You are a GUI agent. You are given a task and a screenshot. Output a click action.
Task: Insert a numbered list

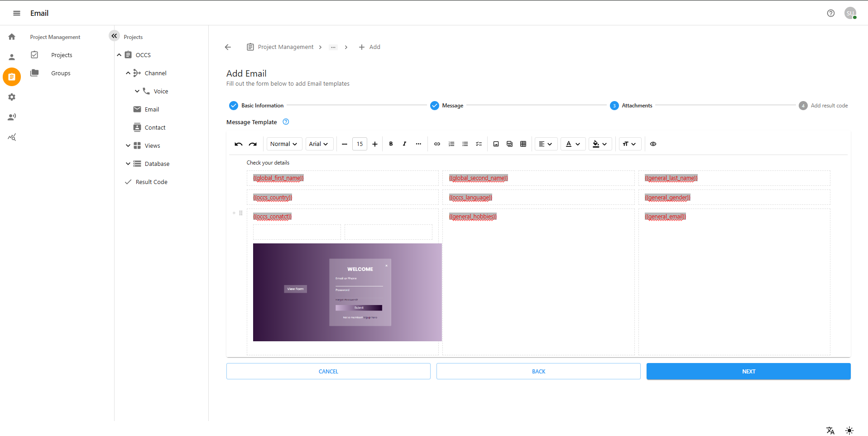(x=451, y=144)
